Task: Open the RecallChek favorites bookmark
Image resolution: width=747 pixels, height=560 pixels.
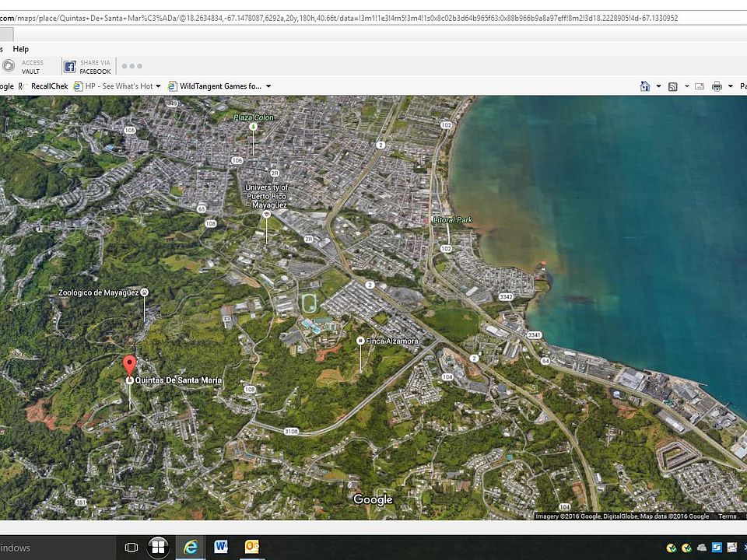Action: click(x=49, y=86)
